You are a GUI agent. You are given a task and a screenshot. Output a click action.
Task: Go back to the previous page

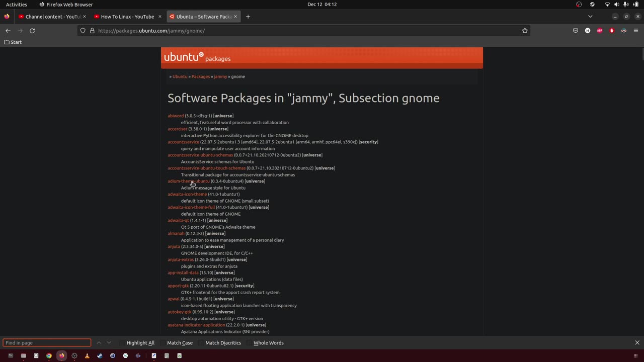(8, 31)
